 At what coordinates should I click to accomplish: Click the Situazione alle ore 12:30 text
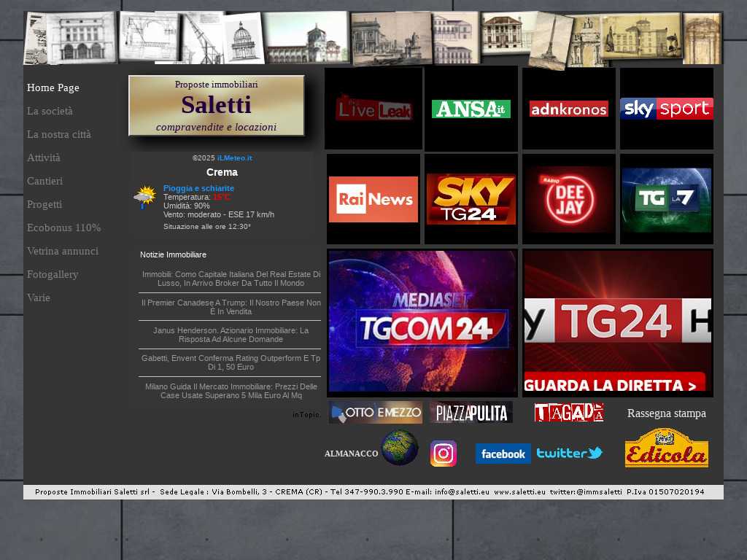tap(206, 227)
